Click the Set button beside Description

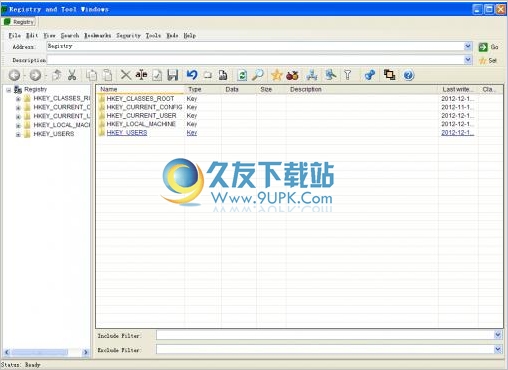point(488,61)
